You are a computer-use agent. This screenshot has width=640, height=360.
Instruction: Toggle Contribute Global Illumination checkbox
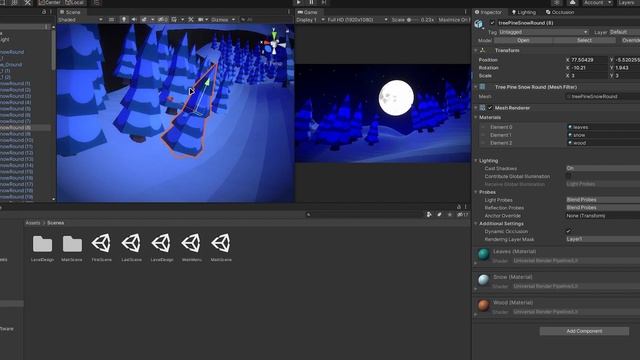tap(569, 176)
